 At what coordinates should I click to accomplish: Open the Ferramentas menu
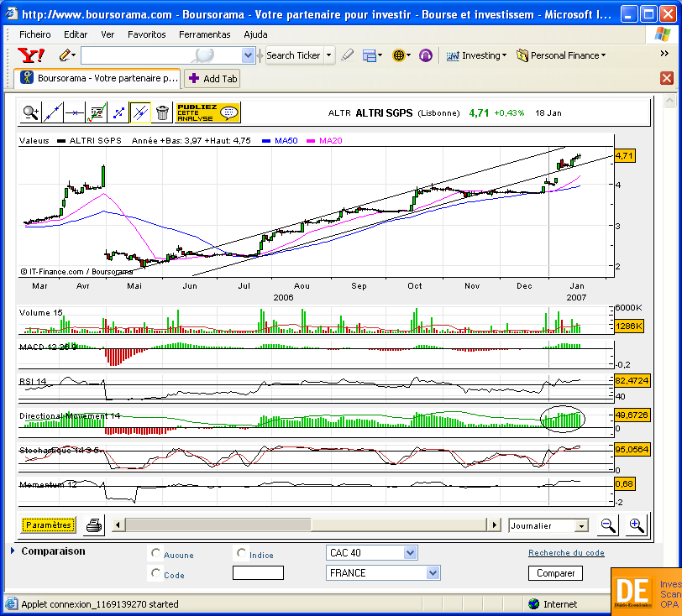pos(204,34)
